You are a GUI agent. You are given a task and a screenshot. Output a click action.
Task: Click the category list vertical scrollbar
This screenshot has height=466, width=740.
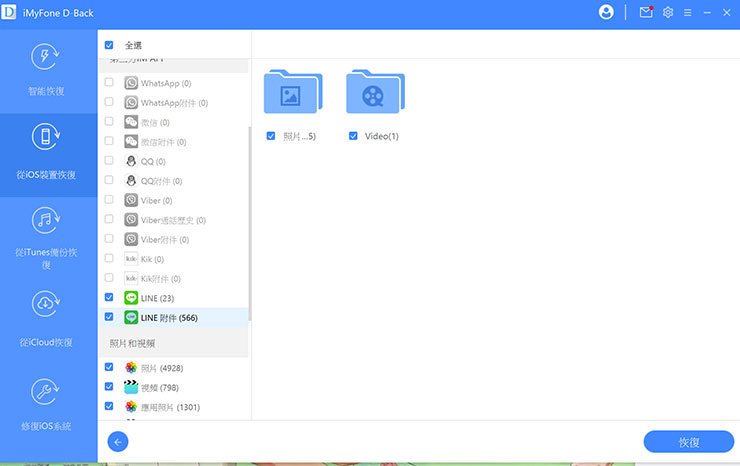(250, 220)
